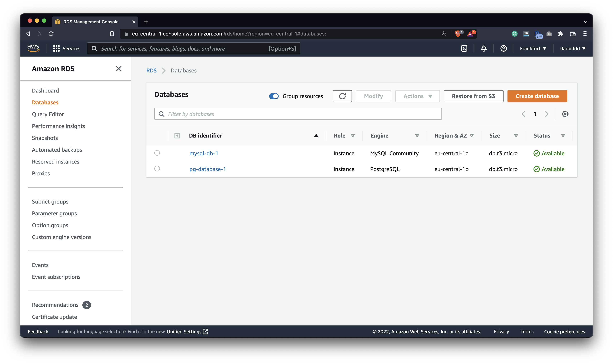613x364 pixels.
Task: Close the RDS Management Console tab
Action: pos(134,22)
